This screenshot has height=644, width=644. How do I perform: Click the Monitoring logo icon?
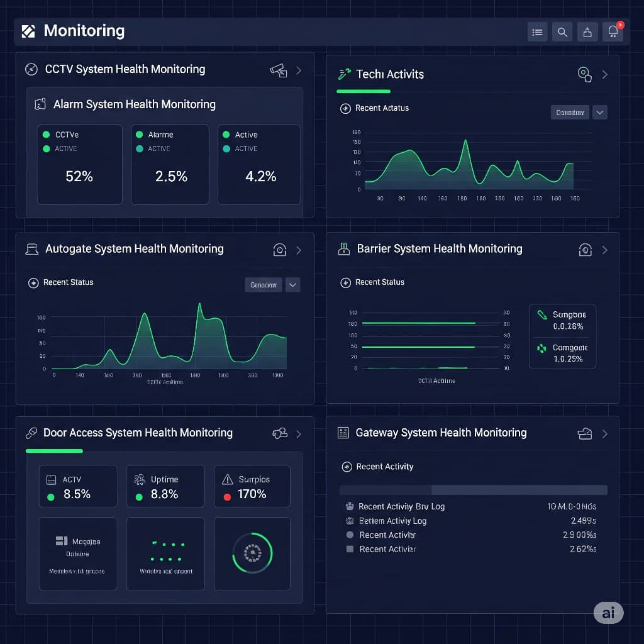[28, 31]
